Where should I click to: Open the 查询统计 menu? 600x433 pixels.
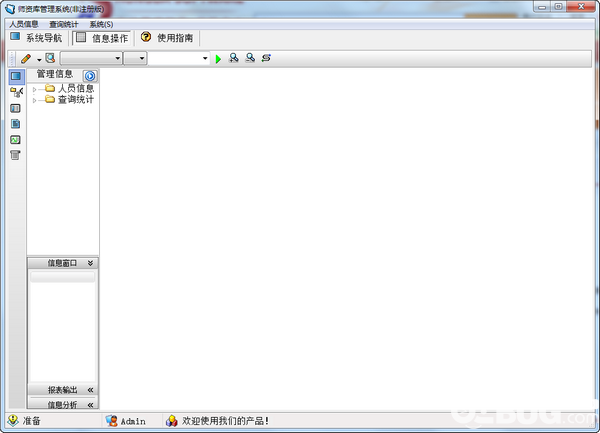coord(64,24)
